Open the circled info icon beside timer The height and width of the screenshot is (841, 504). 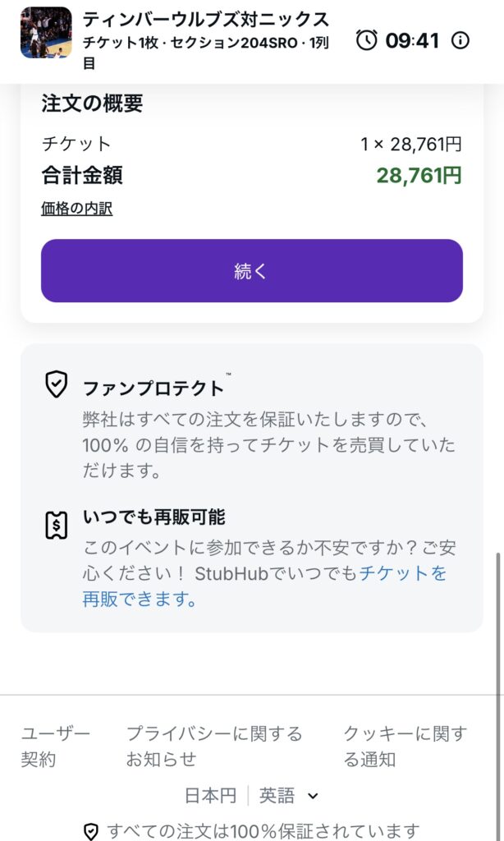(461, 39)
